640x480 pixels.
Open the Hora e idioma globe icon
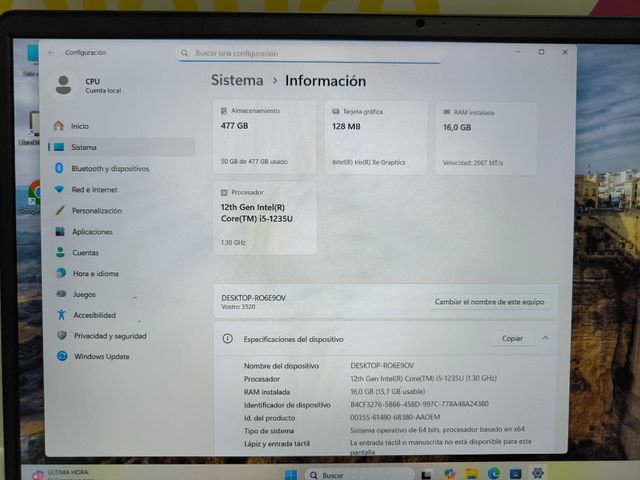pos(61,273)
